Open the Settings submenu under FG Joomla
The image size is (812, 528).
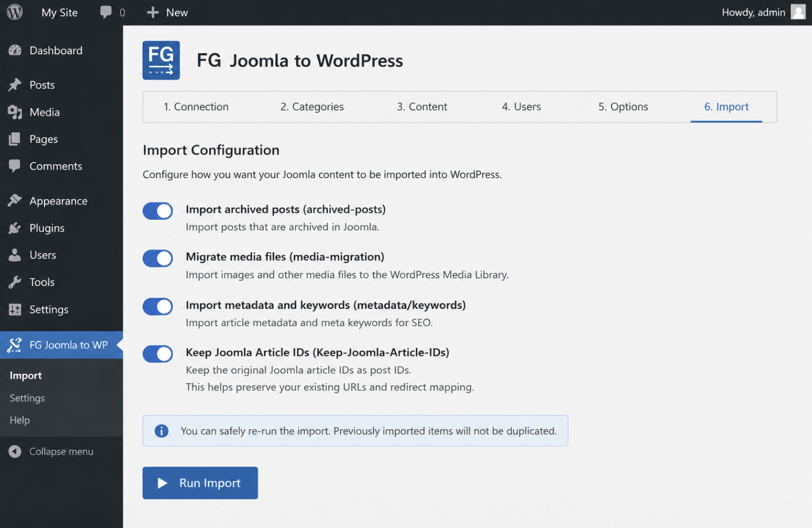[x=27, y=398]
